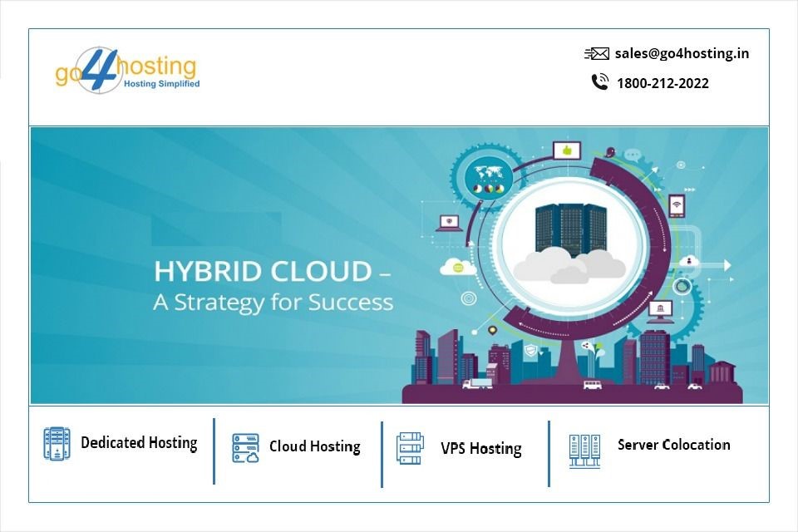Click the data center towers illustration

570,229
